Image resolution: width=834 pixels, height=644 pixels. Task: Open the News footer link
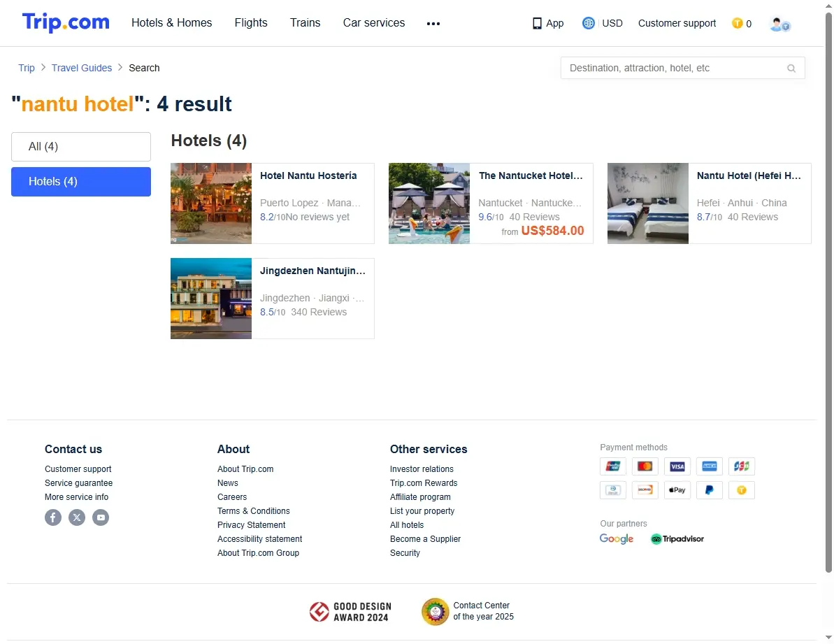[228, 483]
